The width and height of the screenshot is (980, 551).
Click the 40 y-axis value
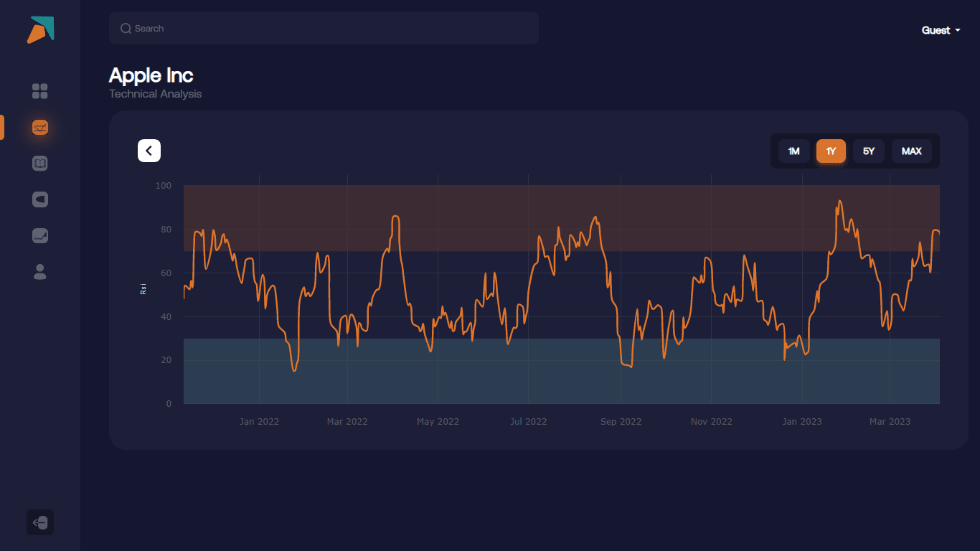(166, 317)
